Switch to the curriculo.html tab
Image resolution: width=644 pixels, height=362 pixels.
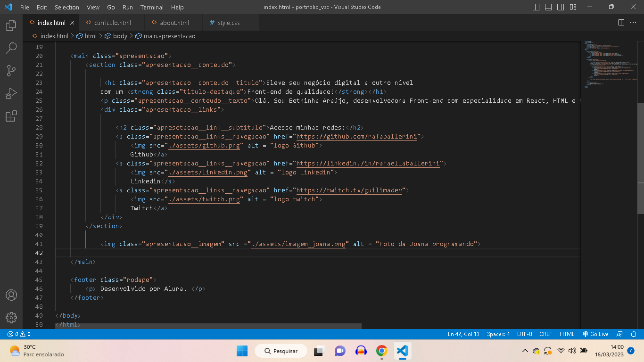112,23
